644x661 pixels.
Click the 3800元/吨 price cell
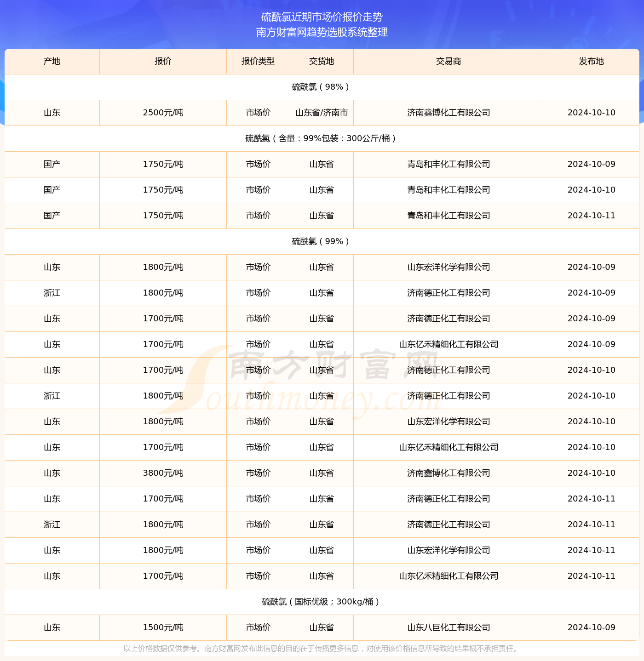tap(163, 473)
